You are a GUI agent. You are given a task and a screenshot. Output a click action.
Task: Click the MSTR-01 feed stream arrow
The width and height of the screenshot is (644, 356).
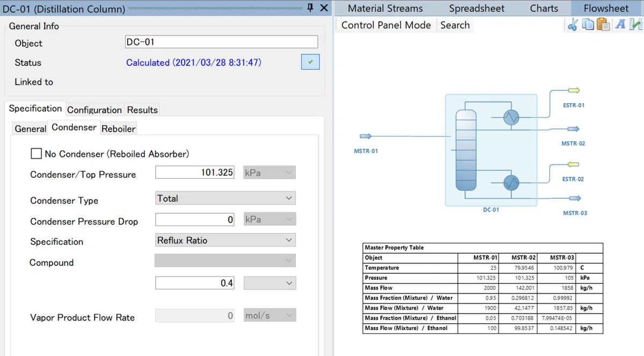tap(365, 136)
